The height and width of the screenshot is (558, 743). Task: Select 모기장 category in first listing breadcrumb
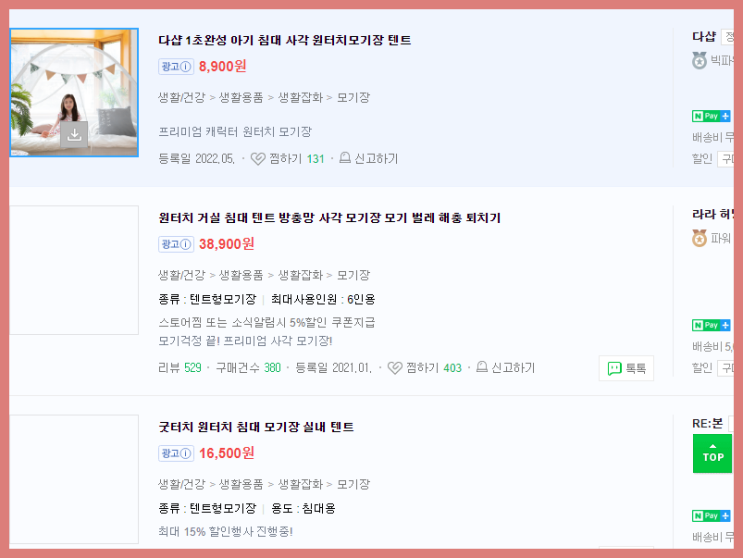click(x=353, y=98)
